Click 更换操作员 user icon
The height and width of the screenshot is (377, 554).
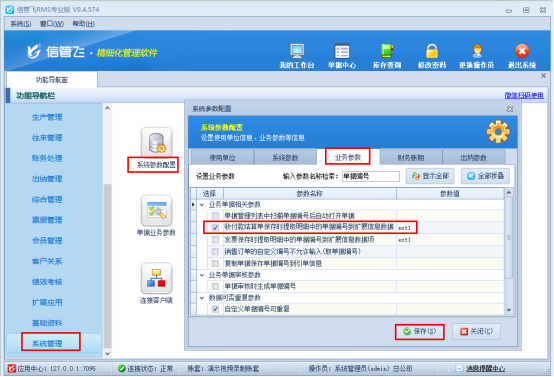(477, 51)
